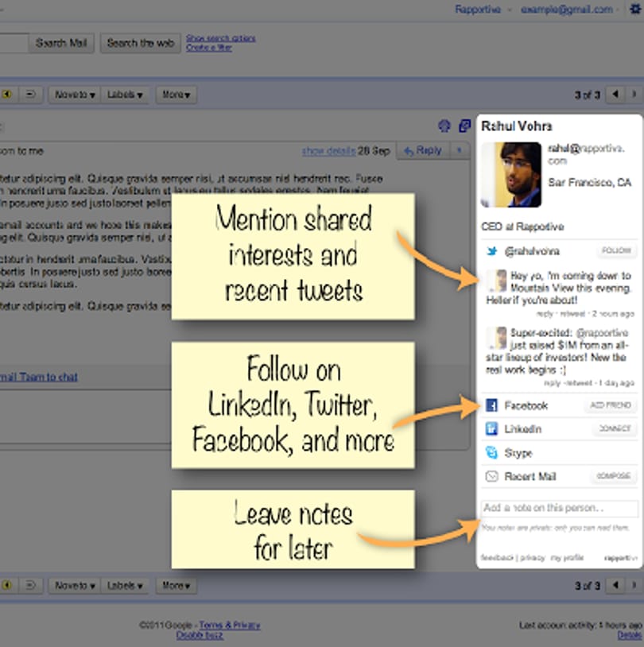Open More dropdown in top toolbar
This screenshot has width=644, height=647.
pos(177,95)
